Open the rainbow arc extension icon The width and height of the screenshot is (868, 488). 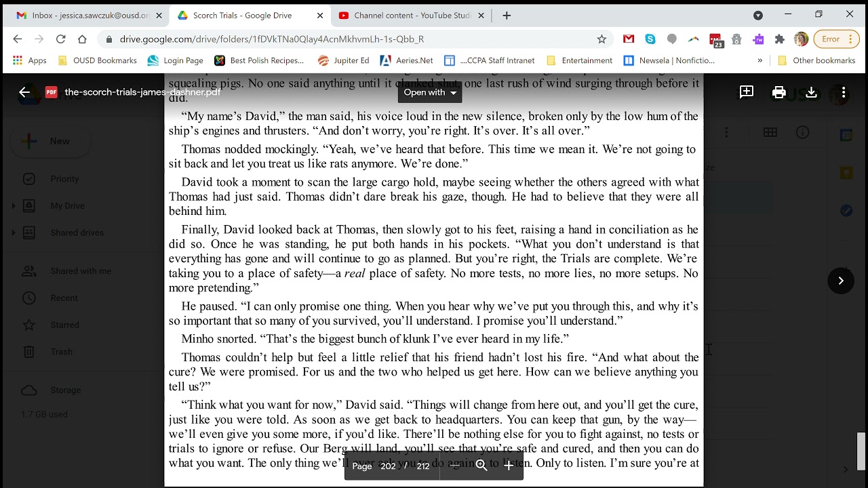point(694,39)
